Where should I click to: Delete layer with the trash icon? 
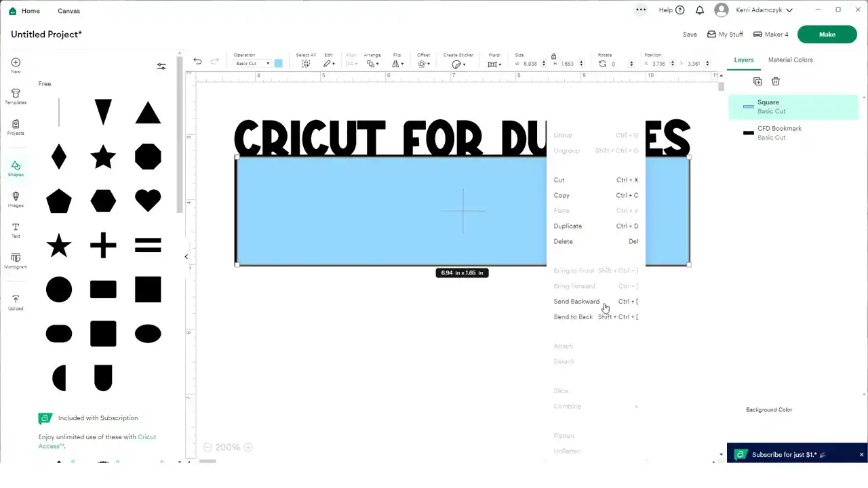776,81
